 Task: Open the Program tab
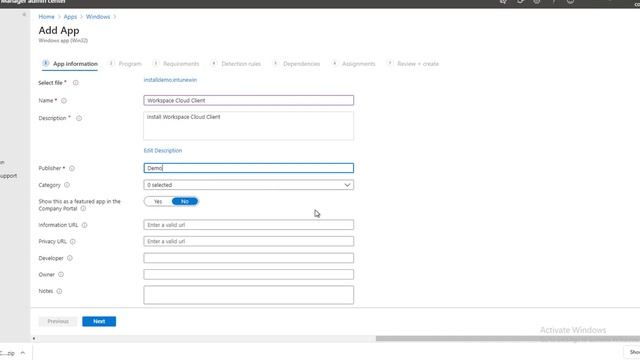(x=125, y=64)
